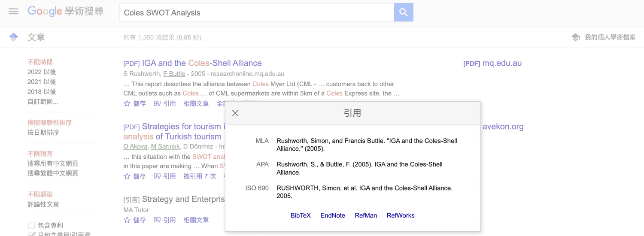Click star 儲存 for MA Tutor result
Viewport: 644px width, 236px height.
[x=135, y=220]
